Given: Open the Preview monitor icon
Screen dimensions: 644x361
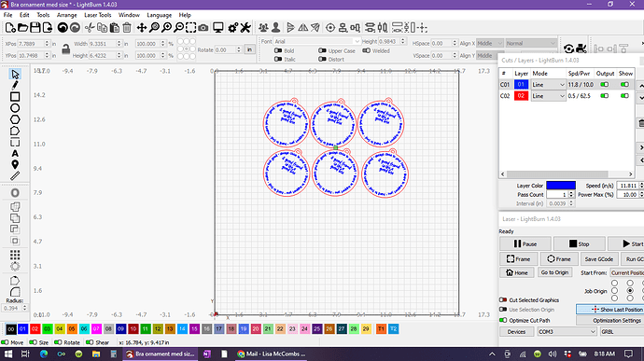Looking at the screenshot, I should click(x=218, y=27).
